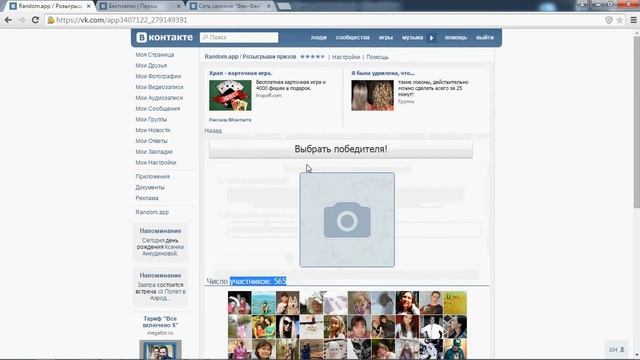The image size is (640, 360).
Task: Open the hair curls ad thumbnail
Action: (x=372, y=96)
